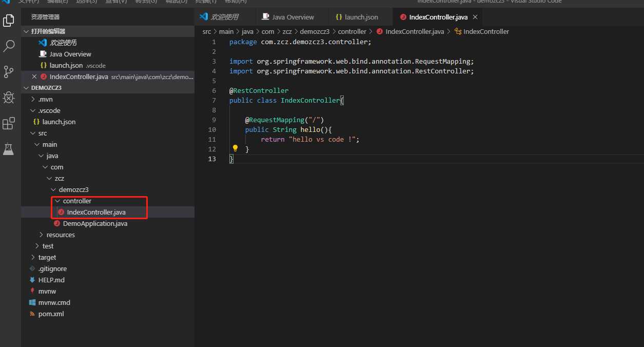Open the Run and Debug bug icon
The height and width of the screenshot is (347, 644).
click(9, 98)
